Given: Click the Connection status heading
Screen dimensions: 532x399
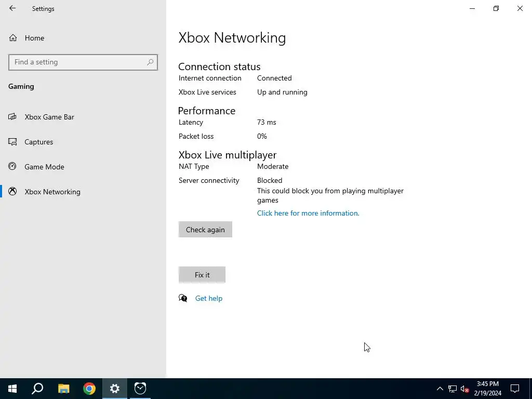Looking at the screenshot, I should 219,66.
